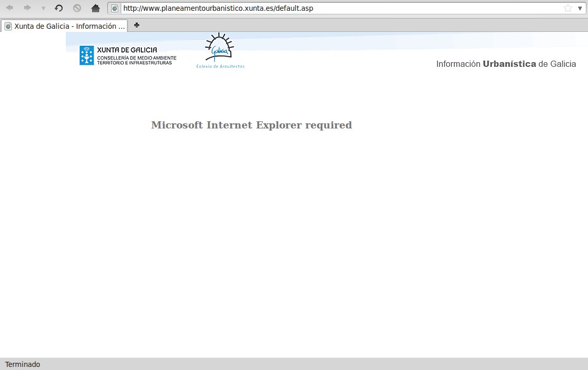Click the 'Colexio de Arquitectos' caption
588x370 pixels.
(220, 66)
